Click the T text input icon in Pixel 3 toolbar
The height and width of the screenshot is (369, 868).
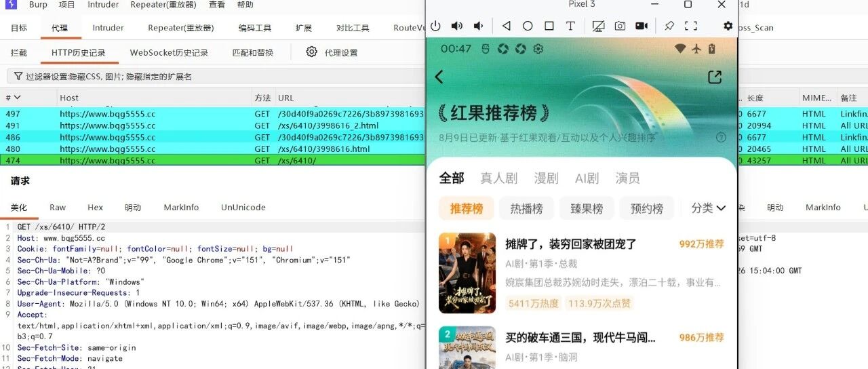tap(570, 26)
